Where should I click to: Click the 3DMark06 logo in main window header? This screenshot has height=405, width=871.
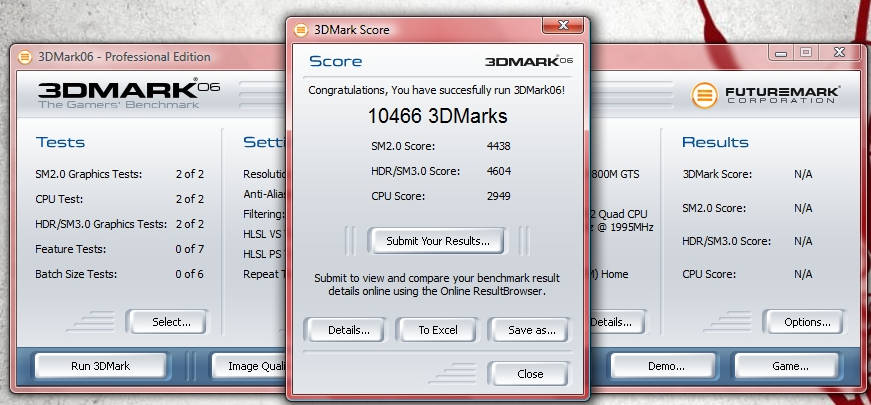pos(129,93)
